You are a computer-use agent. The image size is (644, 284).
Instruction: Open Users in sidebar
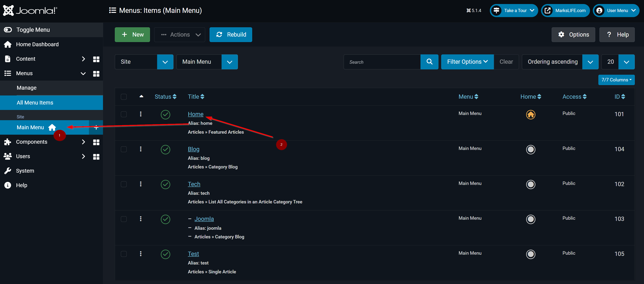click(23, 156)
